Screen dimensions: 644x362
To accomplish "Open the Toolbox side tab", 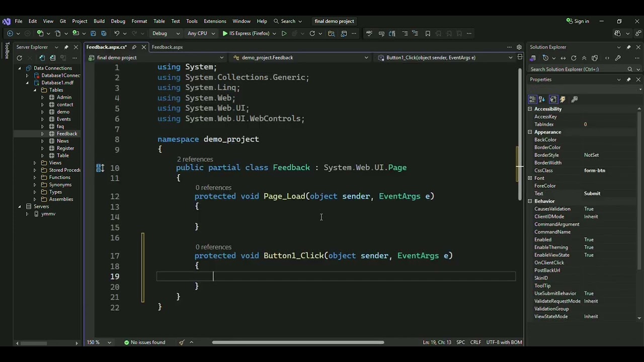I will pos(7,51).
